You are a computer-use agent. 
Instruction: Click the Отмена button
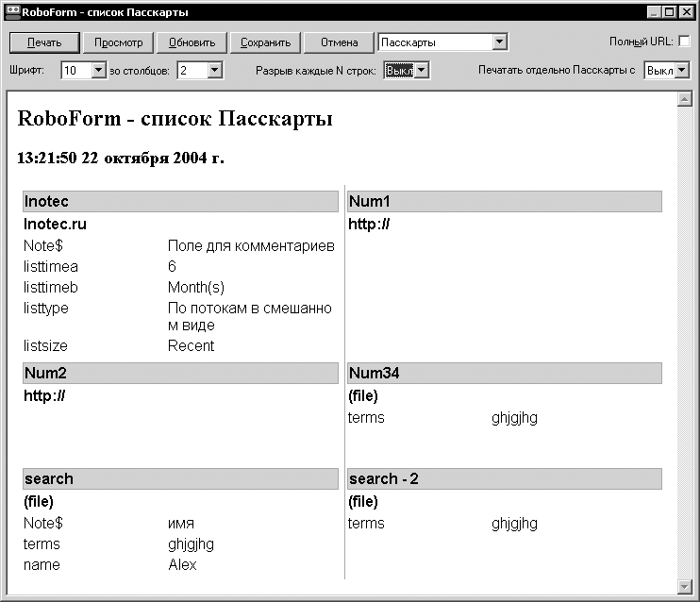(340, 42)
